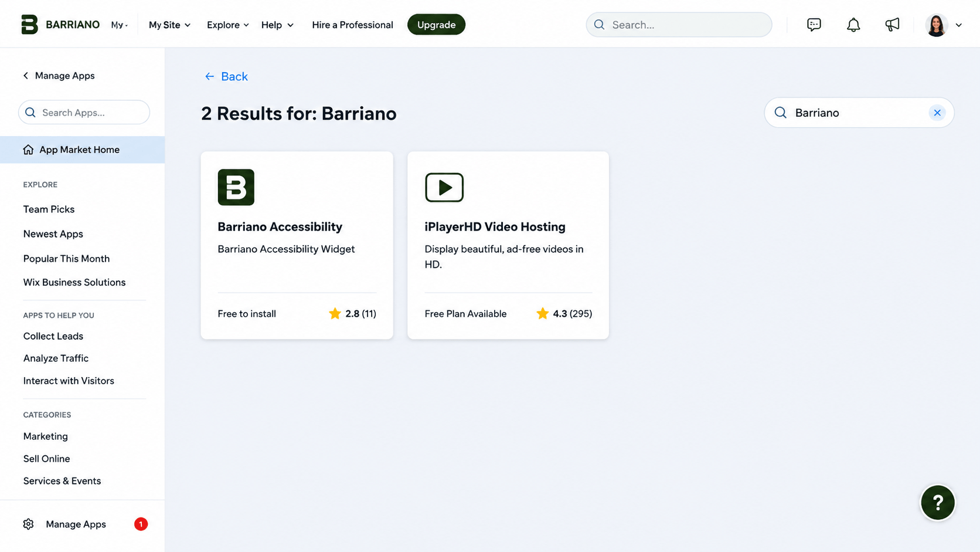
Task: Focus the Search Apps input
Action: (x=84, y=112)
